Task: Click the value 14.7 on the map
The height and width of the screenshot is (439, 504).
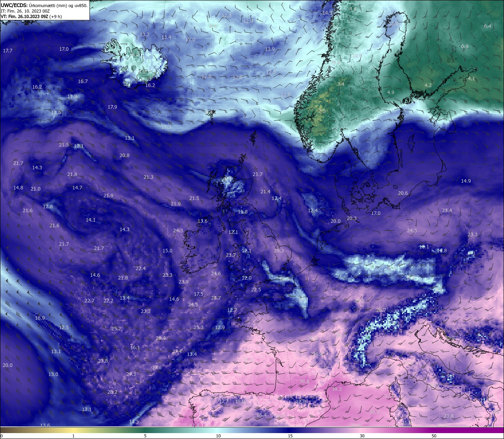Action: coord(77,188)
